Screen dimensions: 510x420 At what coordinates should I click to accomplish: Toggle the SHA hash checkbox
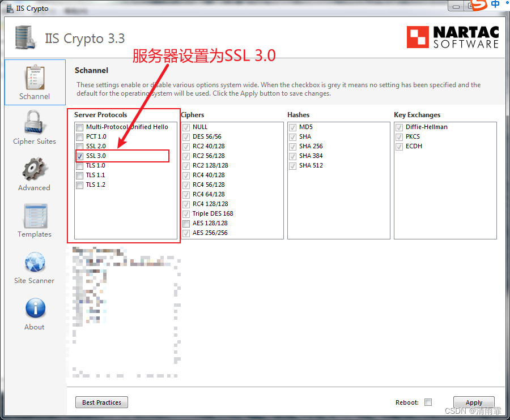[293, 137]
